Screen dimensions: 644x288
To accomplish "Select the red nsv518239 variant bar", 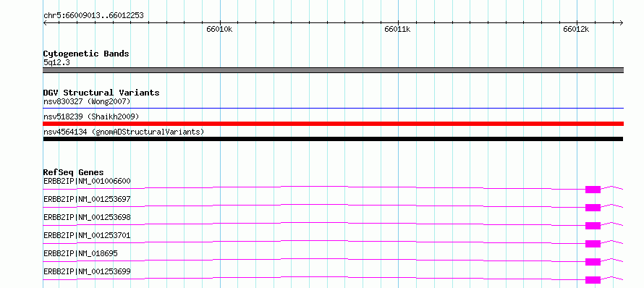I will 334,124.
